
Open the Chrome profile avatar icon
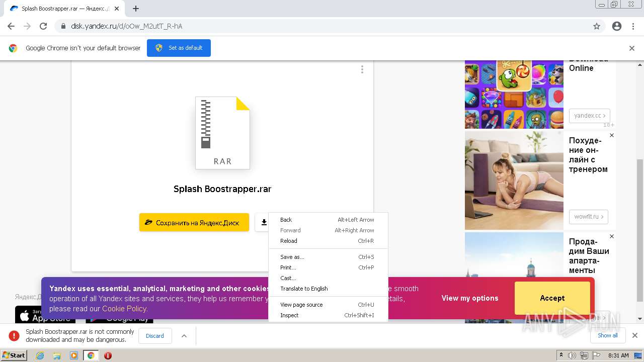pos(617,26)
